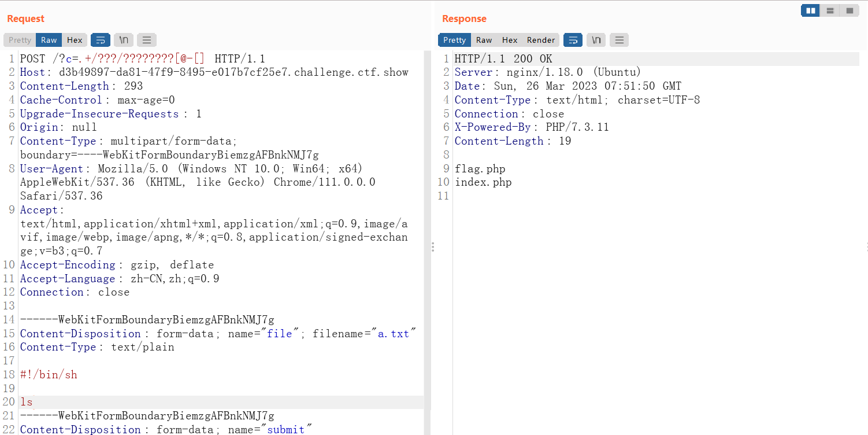Screen dimensions: 868x435
Task: Click the Request panel title
Action: pos(25,19)
